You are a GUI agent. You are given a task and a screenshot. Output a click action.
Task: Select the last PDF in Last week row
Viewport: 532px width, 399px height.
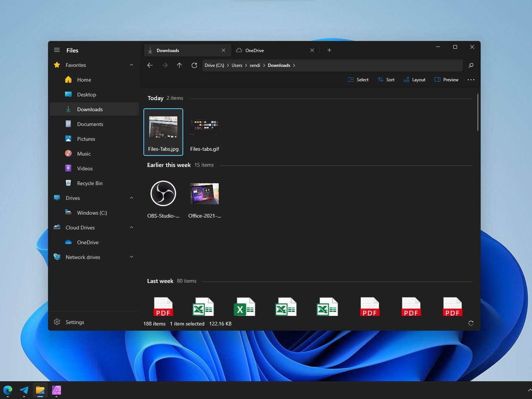453,307
